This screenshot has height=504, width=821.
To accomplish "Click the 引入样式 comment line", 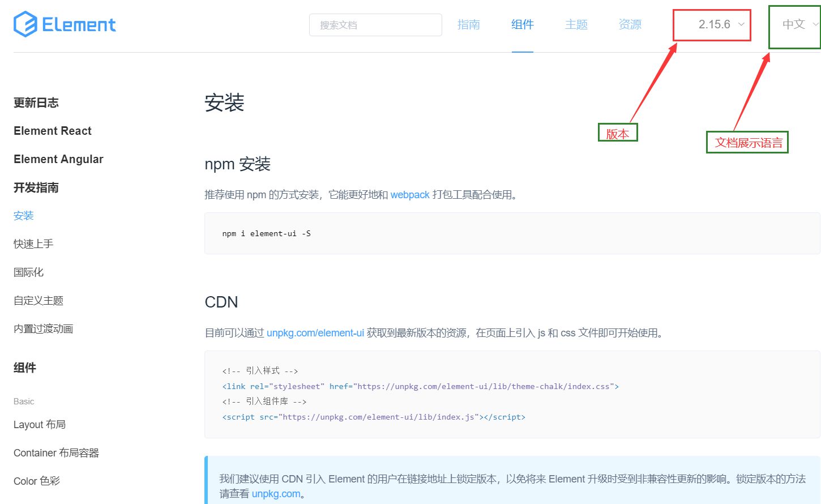I will [x=260, y=371].
